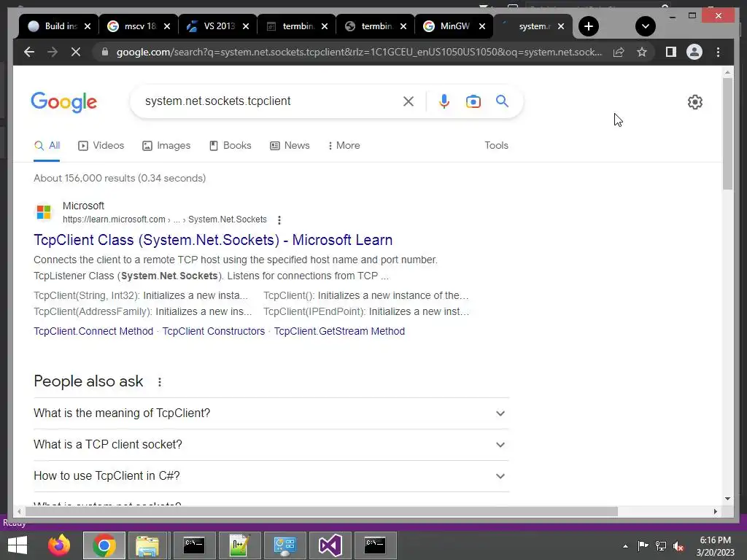Search by image with camera icon

(x=473, y=101)
